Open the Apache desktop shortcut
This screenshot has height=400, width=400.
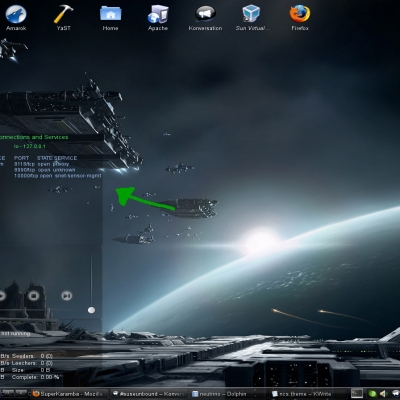coord(158,17)
